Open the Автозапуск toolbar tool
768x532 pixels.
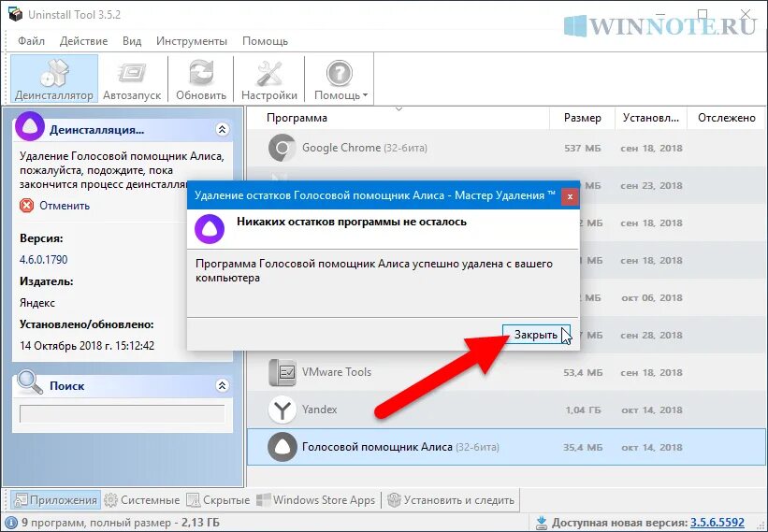[x=132, y=79]
